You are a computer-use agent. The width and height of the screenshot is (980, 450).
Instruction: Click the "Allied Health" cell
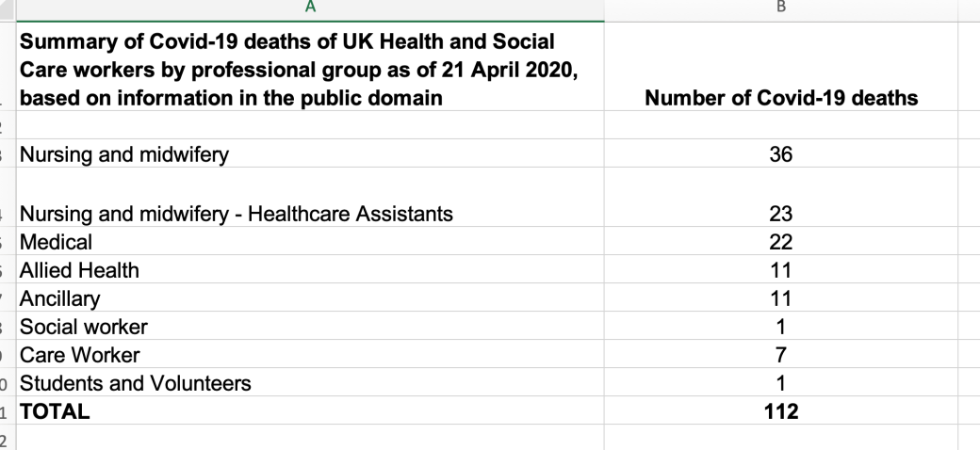[x=79, y=270]
